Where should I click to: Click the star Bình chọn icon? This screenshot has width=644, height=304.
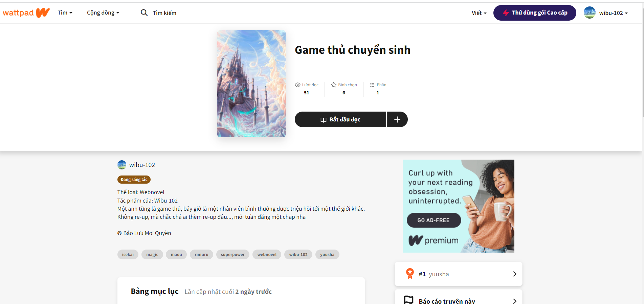click(x=334, y=85)
